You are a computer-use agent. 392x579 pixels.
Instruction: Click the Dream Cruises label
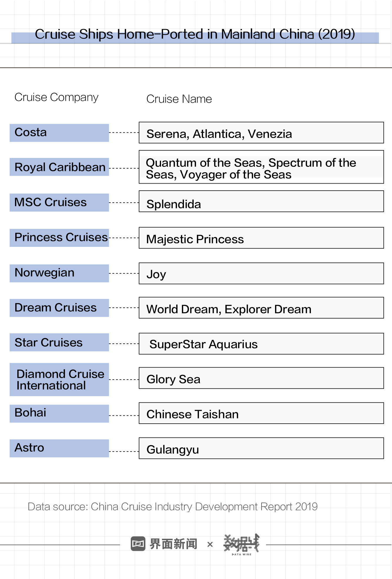pyautogui.click(x=59, y=308)
